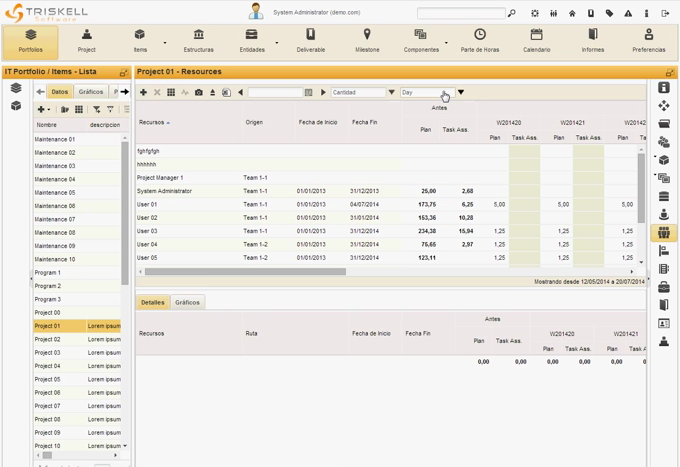Image resolution: width=680 pixels, height=467 pixels.
Task: Expand the Project 01 Resources panel icon
Action: click(670, 72)
